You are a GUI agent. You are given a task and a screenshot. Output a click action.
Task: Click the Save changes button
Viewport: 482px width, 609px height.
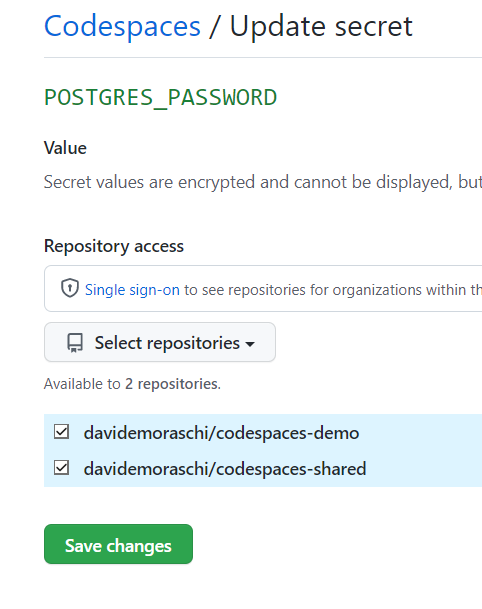pos(118,544)
